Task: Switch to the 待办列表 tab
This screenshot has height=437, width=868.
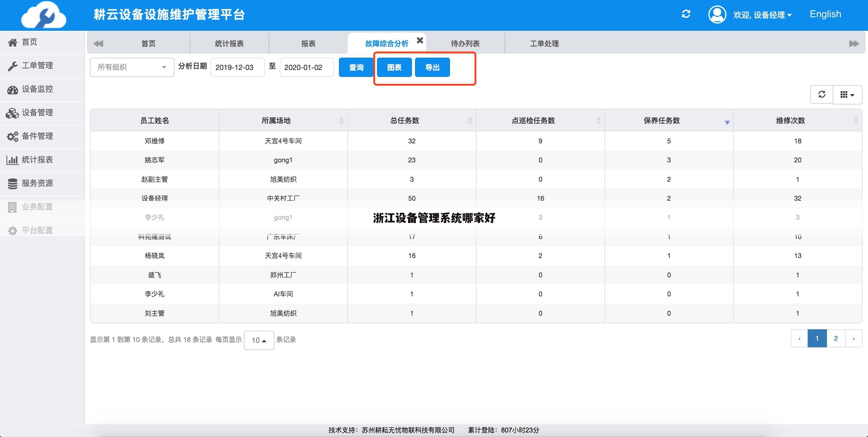Action: tap(465, 43)
